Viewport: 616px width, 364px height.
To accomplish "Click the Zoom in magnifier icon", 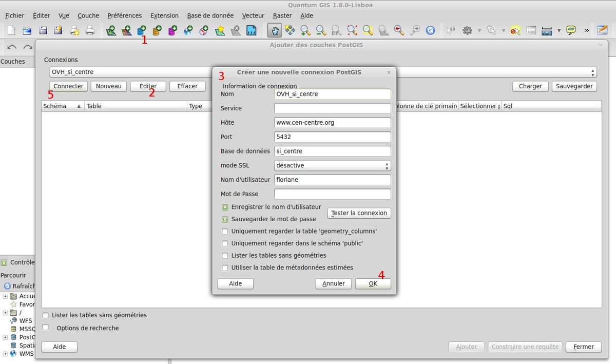I will pos(306,31).
